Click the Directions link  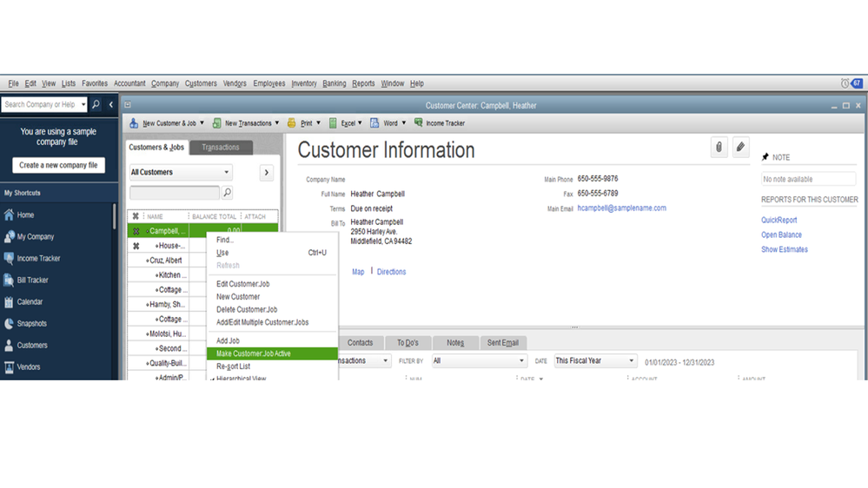click(391, 272)
